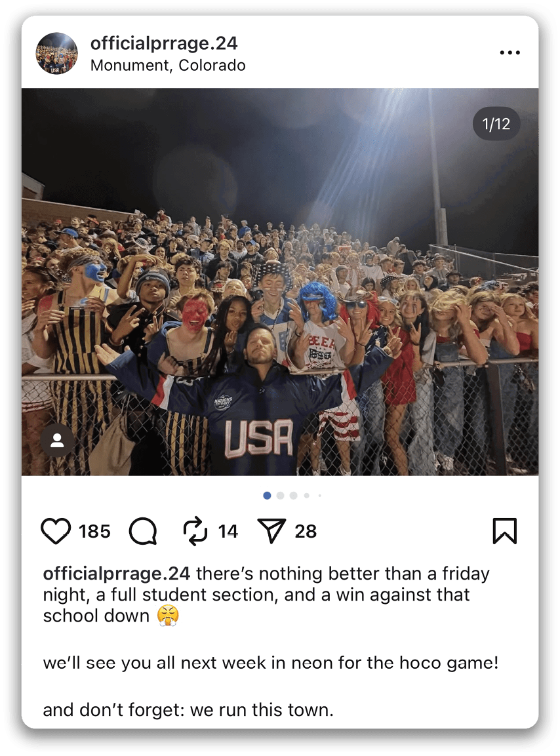Tap the student section crowd photo
Viewport: 560px width, 756px height.
pos(280,281)
